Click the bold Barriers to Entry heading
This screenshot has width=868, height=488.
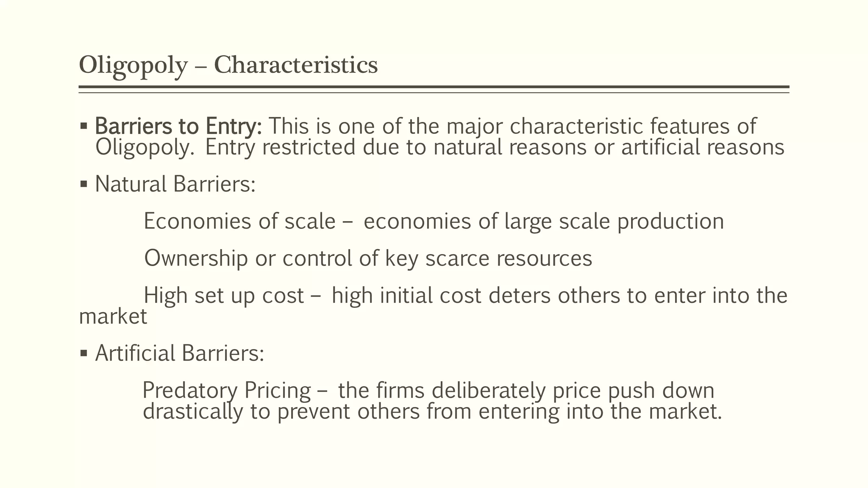click(178, 126)
